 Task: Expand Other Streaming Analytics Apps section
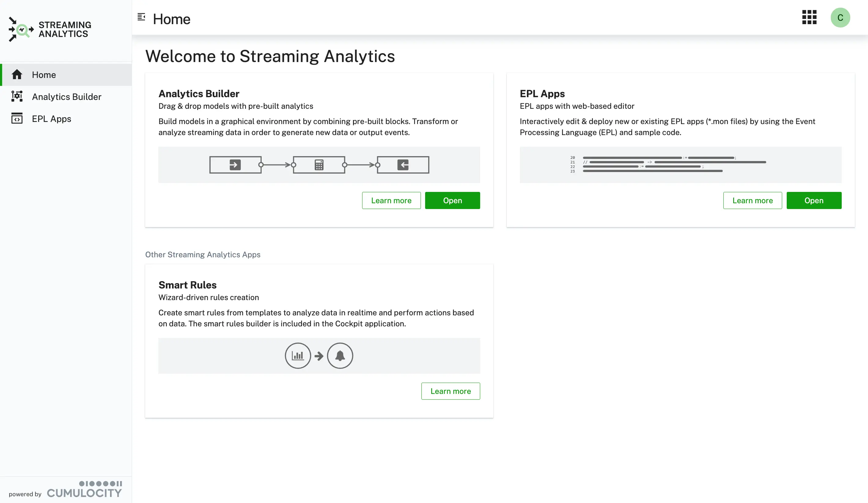tap(202, 255)
